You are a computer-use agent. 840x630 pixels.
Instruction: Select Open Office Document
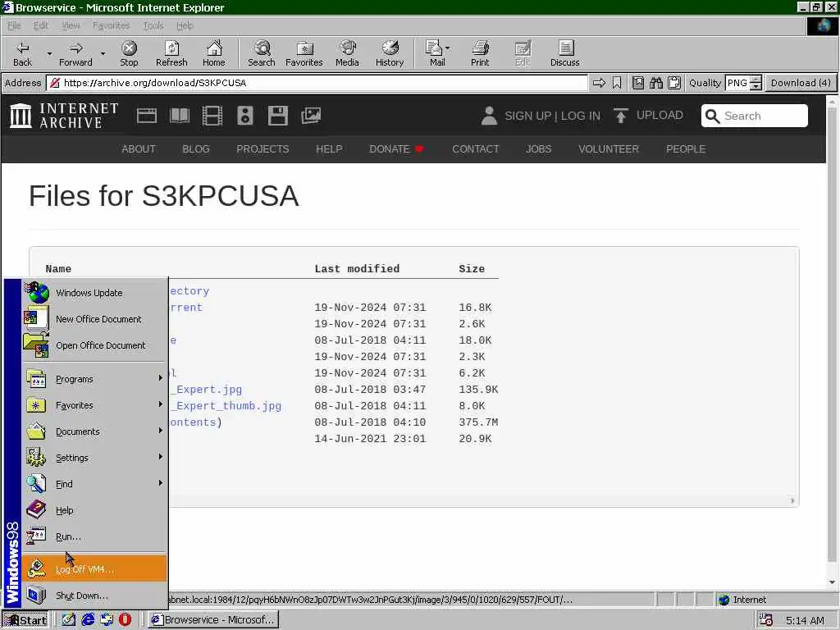click(94, 345)
